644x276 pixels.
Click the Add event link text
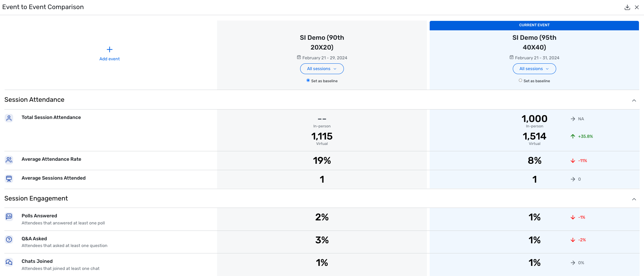110,59
